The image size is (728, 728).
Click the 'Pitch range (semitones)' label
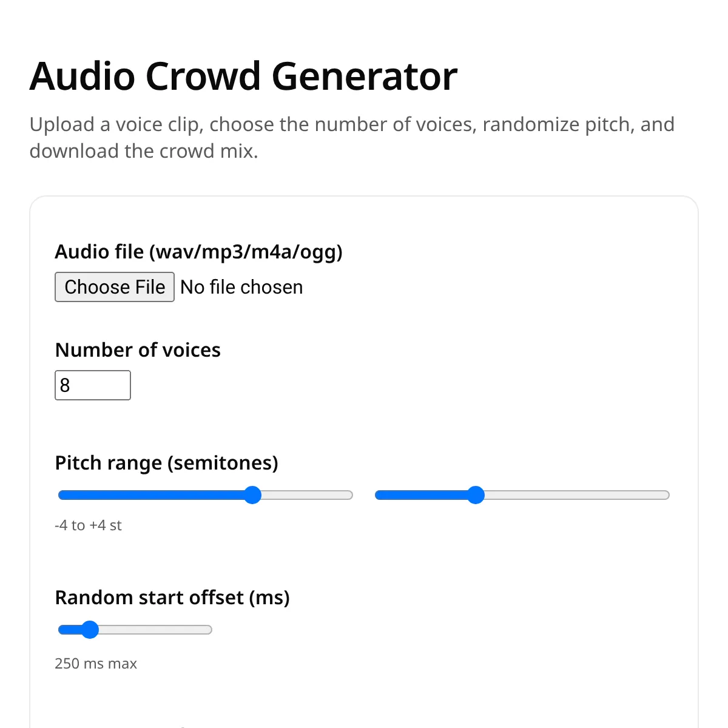tap(167, 463)
